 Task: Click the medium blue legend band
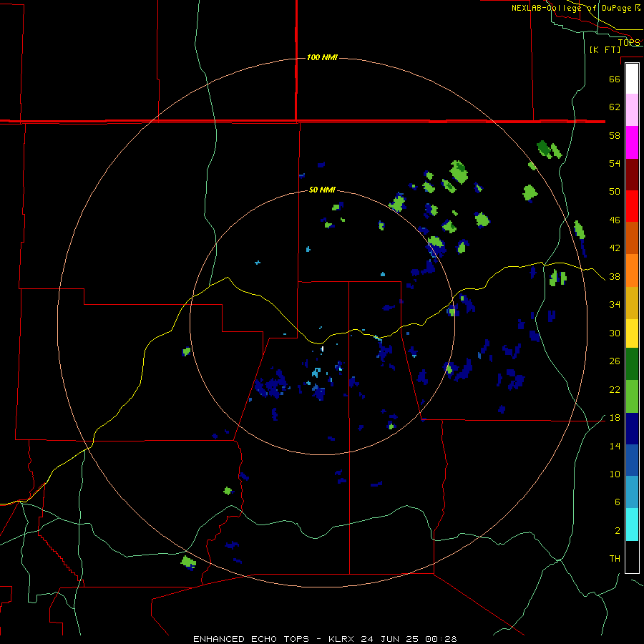click(632, 460)
